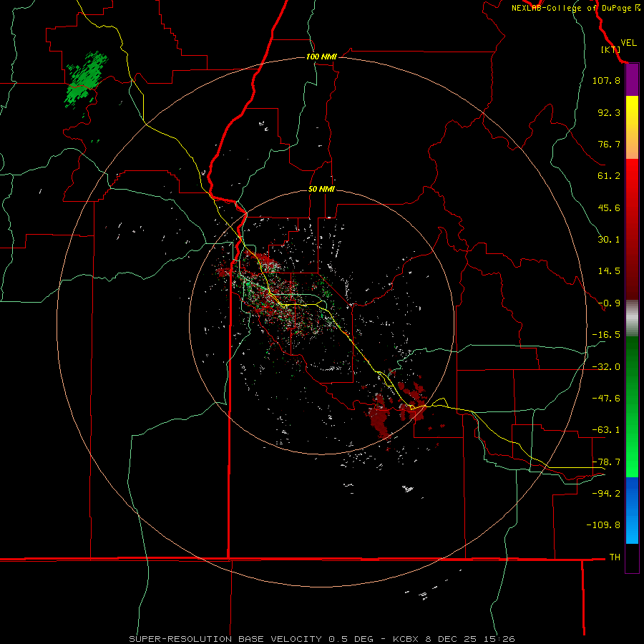The image size is (644, 644).
Task: Click the [KT] units label
Action: [x=610, y=49]
